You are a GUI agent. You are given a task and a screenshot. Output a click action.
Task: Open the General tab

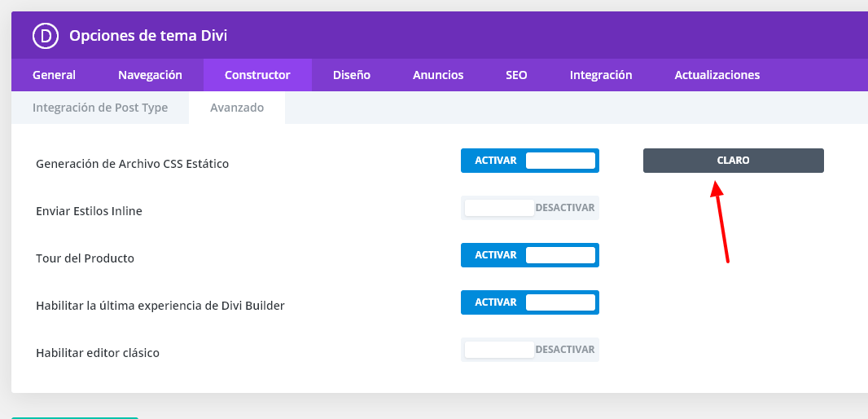tap(55, 75)
